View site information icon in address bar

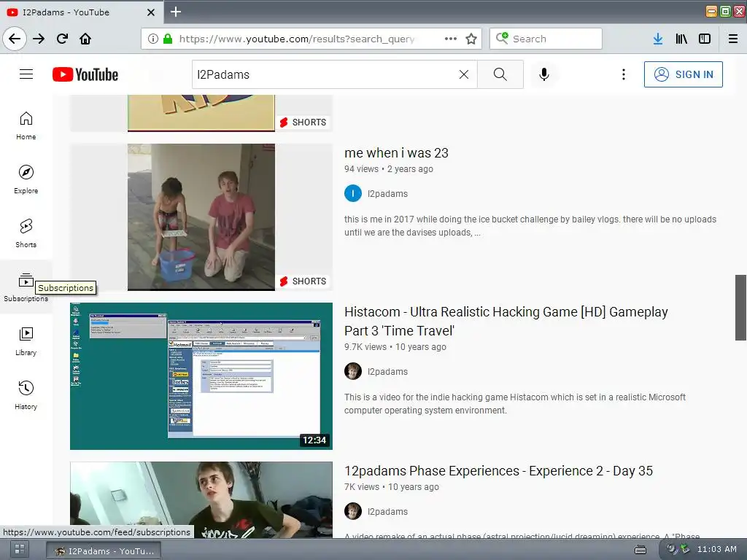[x=153, y=39]
